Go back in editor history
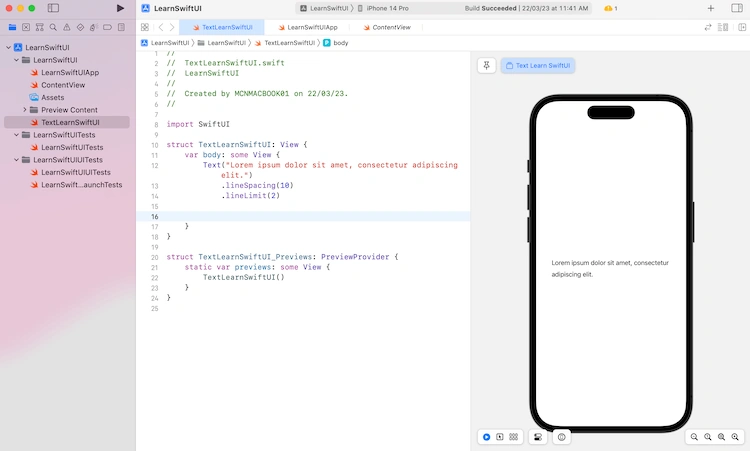The width and height of the screenshot is (750, 451). point(161,27)
